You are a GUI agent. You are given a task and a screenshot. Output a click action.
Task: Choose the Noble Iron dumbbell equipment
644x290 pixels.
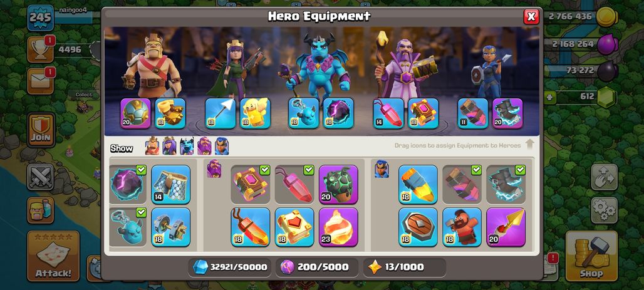[x=171, y=227]
